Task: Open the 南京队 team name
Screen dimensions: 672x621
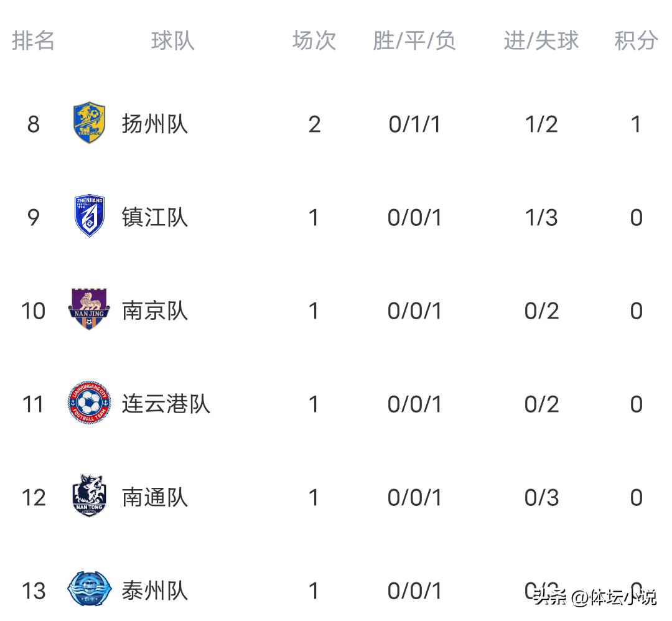Action: (155, 310)
